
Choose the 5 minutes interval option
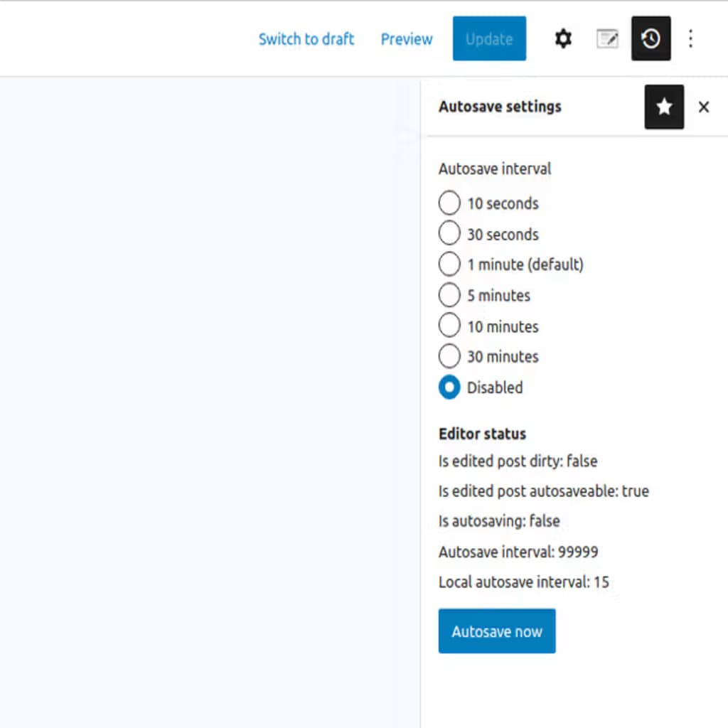[449, 295]
